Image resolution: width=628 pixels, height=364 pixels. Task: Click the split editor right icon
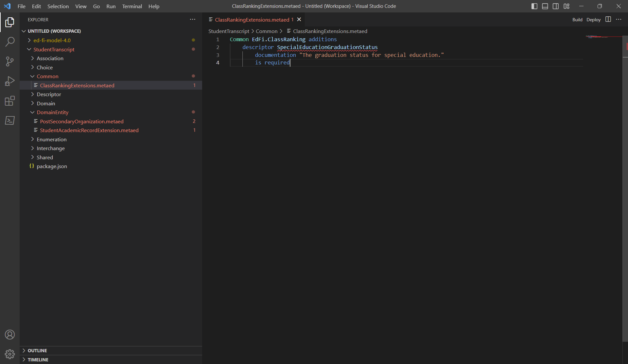pyautogui.click(x=608, y=19)
